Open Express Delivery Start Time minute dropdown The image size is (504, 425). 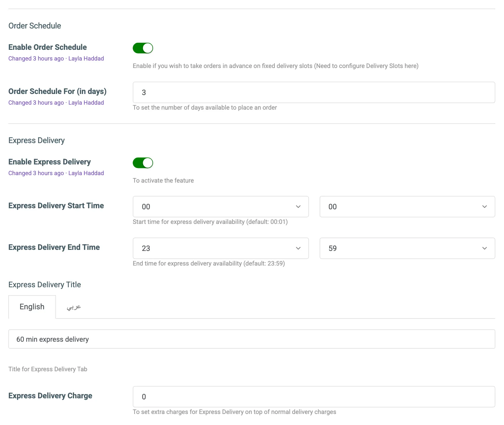click(407, 206)
